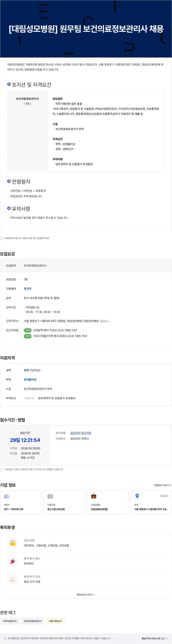The image size is (172, 644).
Task: Click the remaining time 29일 12:21:54
Action: click(x=25, y=440)
